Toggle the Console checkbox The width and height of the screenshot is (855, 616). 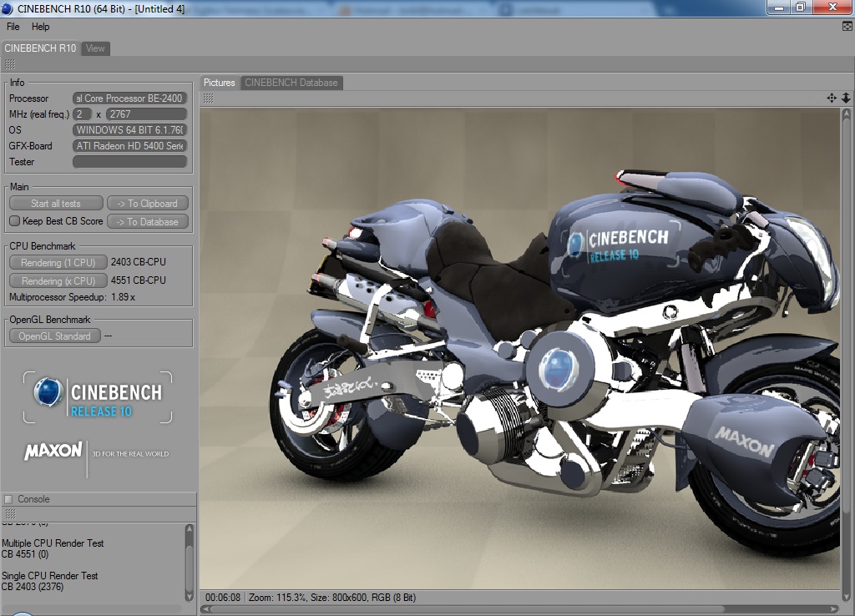[x=8, y=499]
